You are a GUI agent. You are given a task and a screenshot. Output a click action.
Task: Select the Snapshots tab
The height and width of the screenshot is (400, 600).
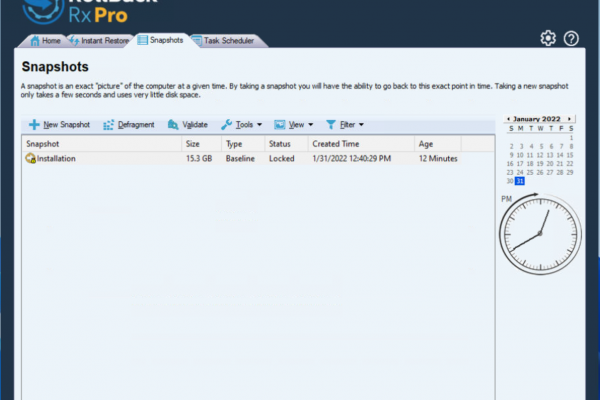click(161, 40)
